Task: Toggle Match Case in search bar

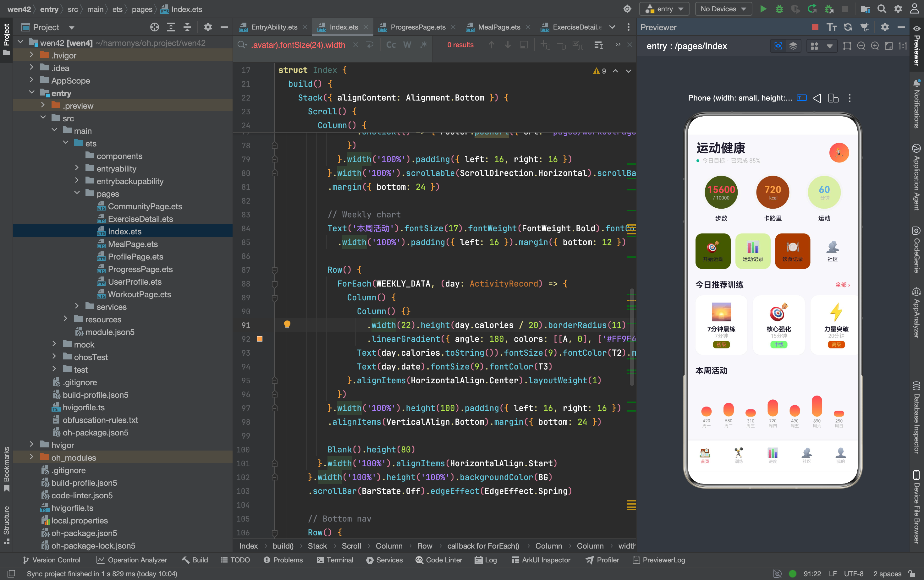Action: pos(391,45)
